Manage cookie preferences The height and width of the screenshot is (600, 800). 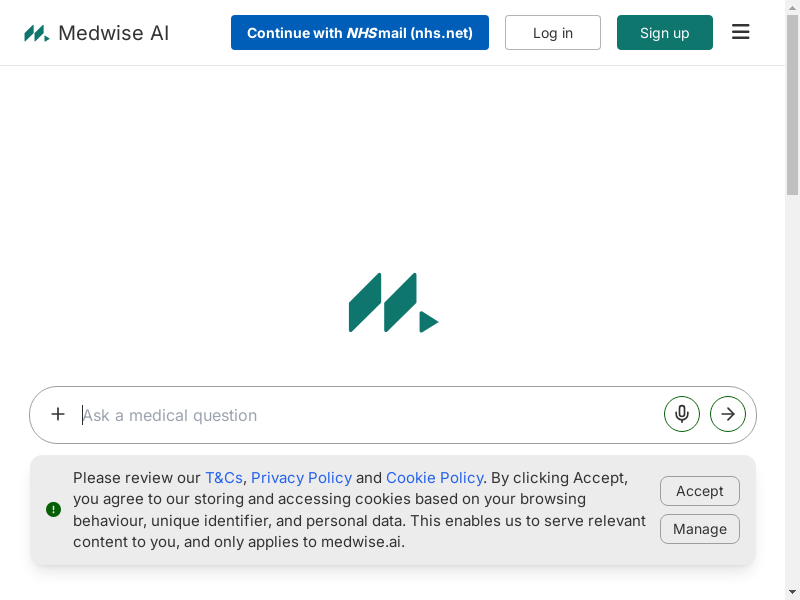(x=700, y=529)
